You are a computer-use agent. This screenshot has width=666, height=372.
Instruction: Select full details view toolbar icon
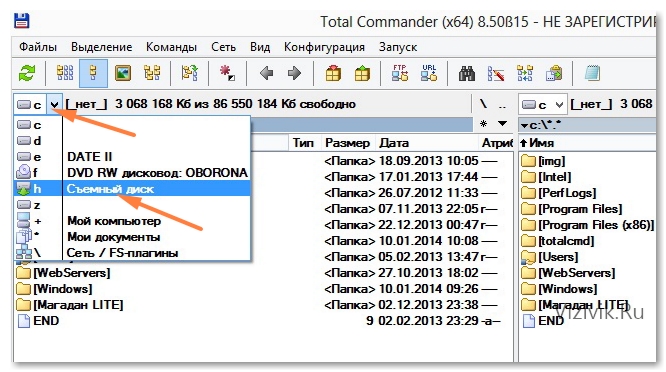pos(93,73)
